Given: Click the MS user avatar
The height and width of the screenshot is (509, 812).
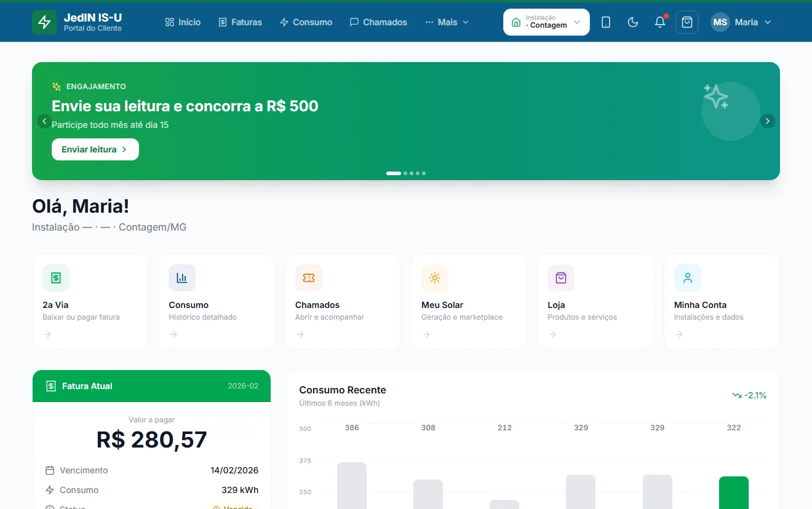Looking at the screenshot, I should coord(720,22).
